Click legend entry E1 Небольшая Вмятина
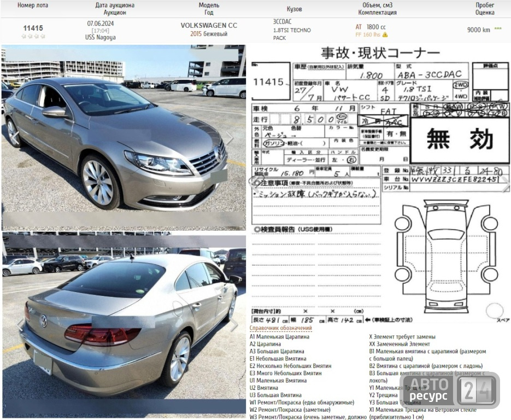Viewport: 511px width, 420px height. (278, 359)
